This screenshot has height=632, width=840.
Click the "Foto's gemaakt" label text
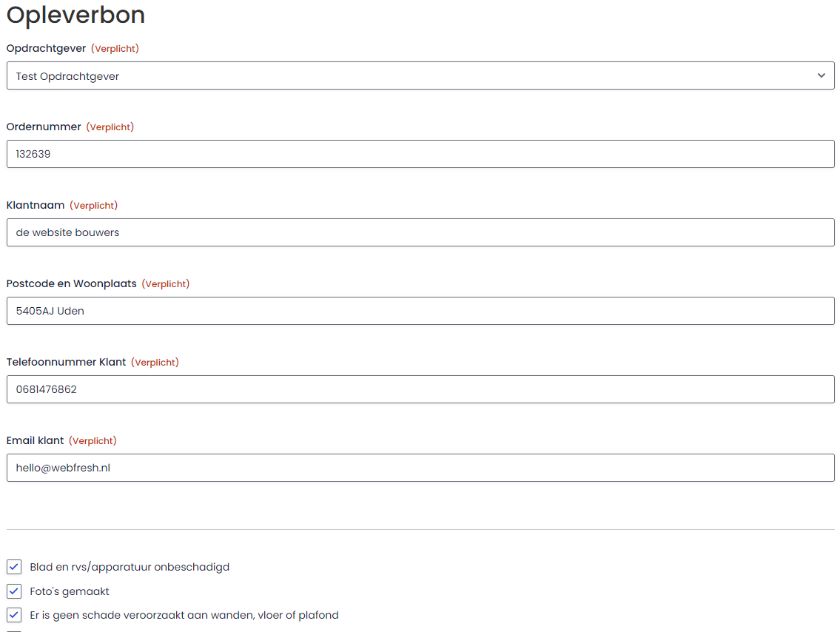click(x=70, y=591)
